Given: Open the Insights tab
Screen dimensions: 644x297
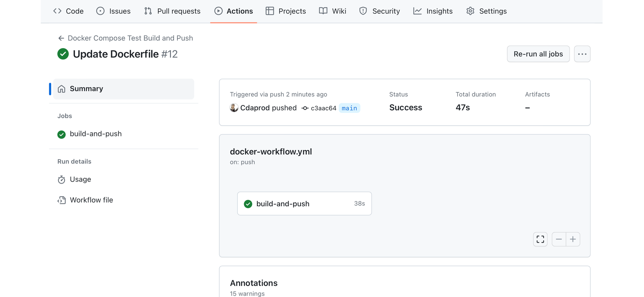Looking at the screenshot, I should point(433,11).
